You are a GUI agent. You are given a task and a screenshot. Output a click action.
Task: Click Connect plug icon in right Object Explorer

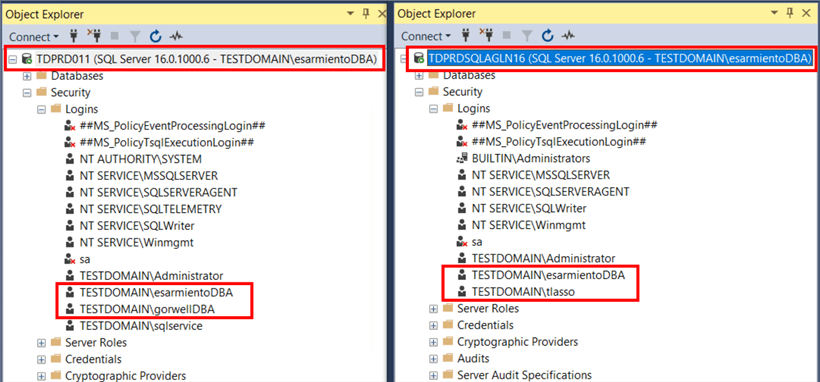point(465,36)
